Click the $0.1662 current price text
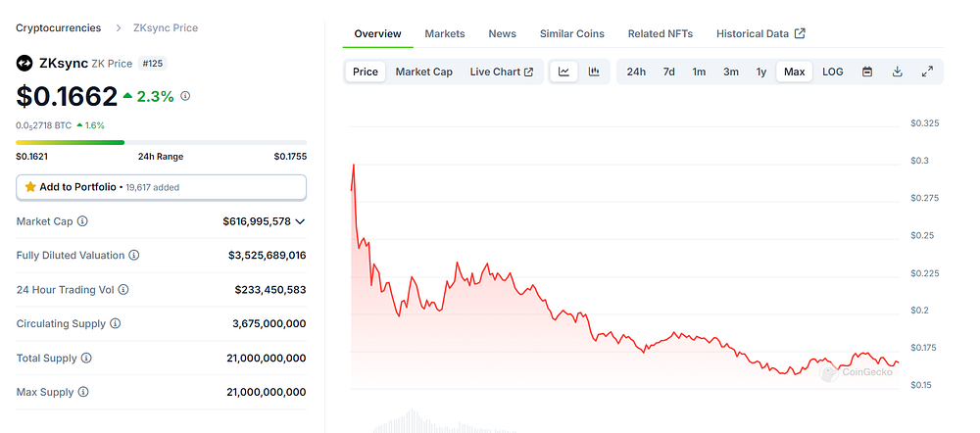980x433 pixels. (67, 96)
